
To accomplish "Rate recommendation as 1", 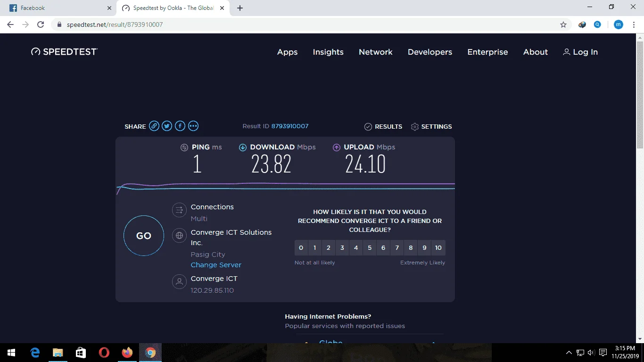I will [315, 248].
